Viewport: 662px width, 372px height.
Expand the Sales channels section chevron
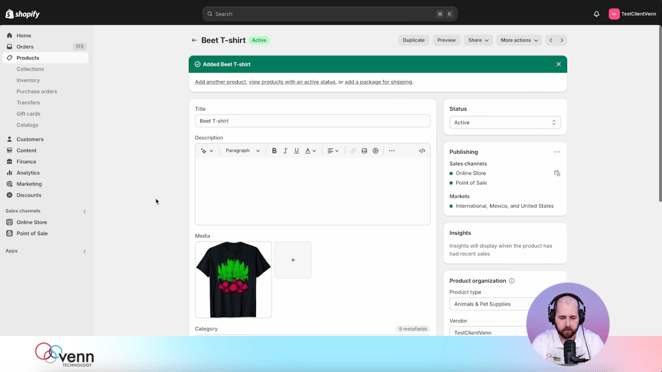click(84, 212)
